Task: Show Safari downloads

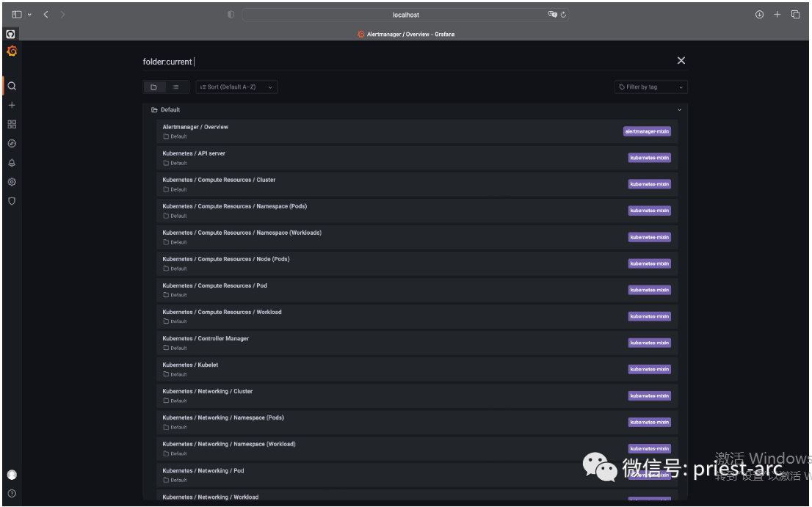Action: coord(759,15)
